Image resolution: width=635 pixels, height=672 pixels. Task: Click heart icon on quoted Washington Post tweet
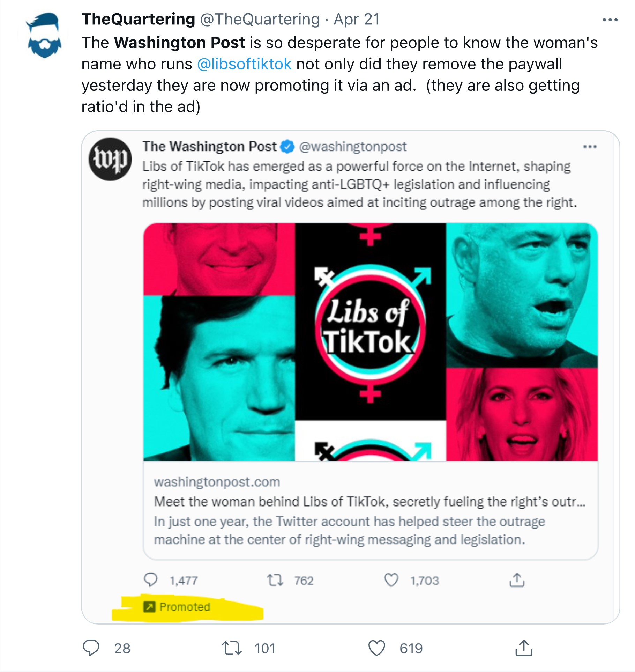(x=391, y=580)
